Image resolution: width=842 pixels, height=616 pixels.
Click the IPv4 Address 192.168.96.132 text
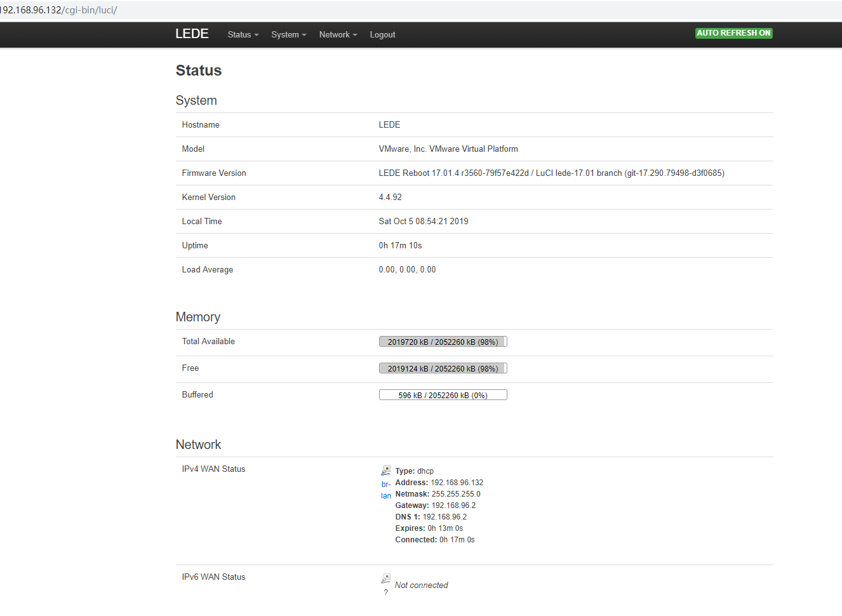point(439,483)
